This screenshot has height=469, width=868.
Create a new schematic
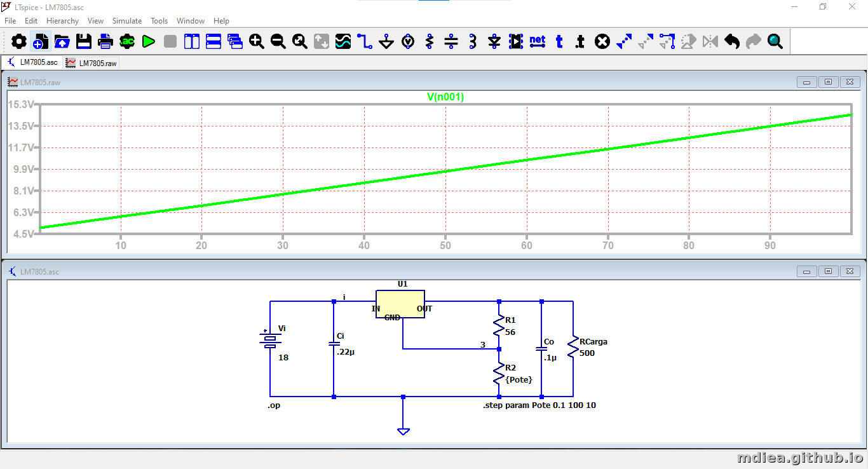[41, 42]
